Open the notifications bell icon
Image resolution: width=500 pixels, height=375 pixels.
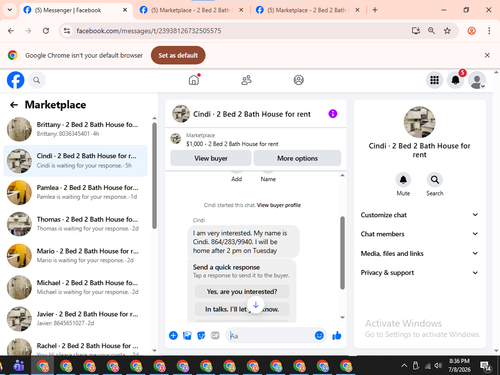tap(455, 80)
